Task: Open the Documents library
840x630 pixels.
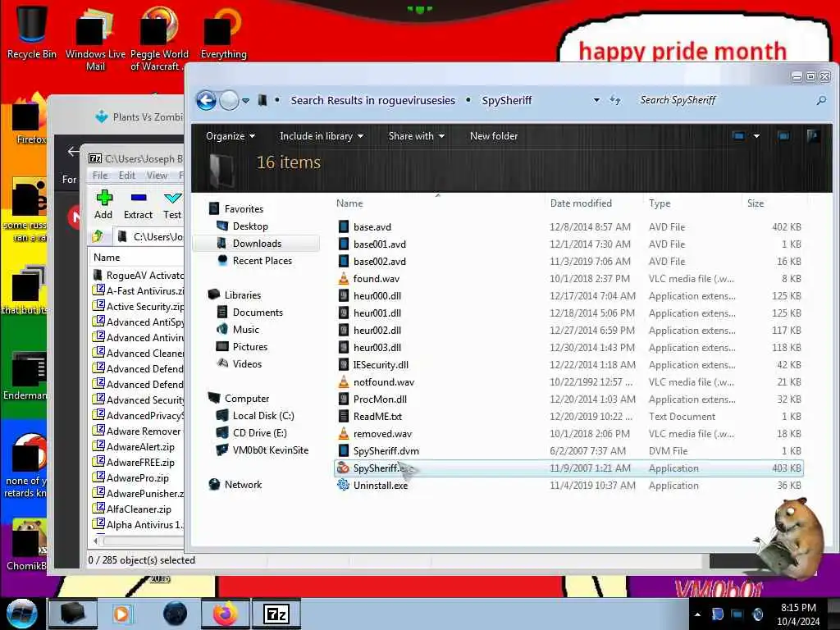Action: 257,312
